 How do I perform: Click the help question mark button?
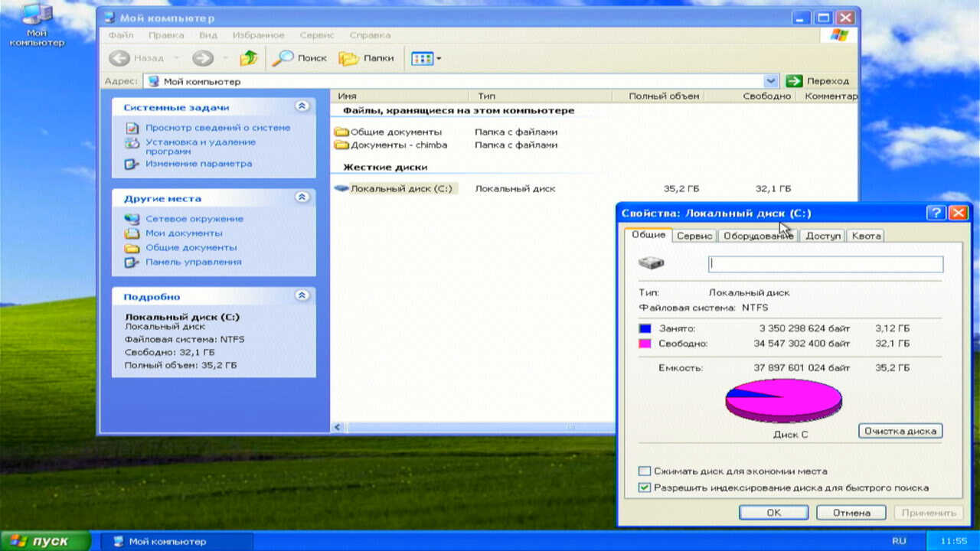point(936,214)
